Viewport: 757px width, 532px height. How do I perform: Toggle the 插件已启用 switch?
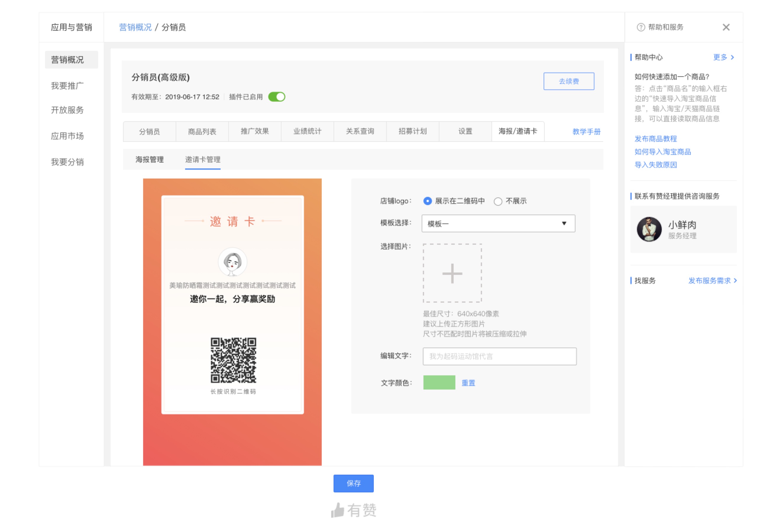coord(276,97)
